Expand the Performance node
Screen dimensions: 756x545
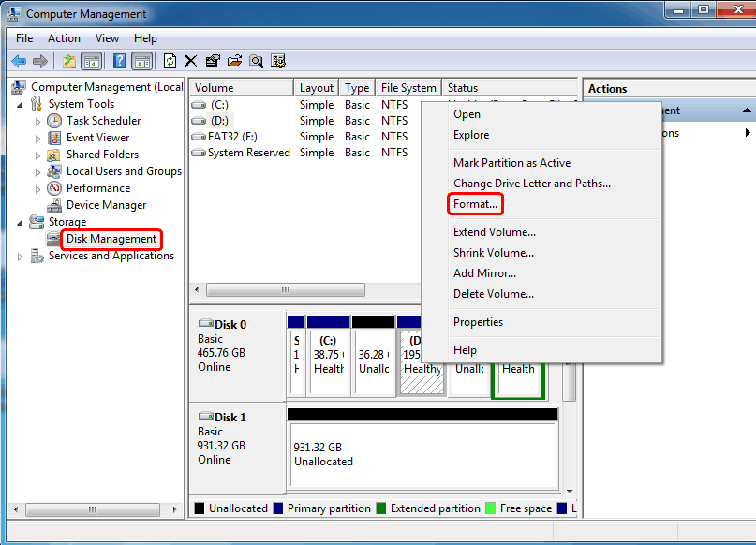pyautogui.click(x=37, y=189)
